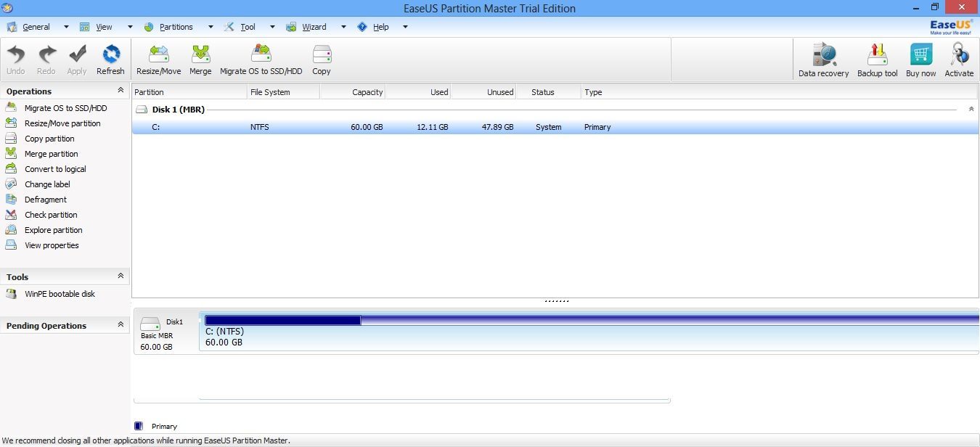The width and height of the screenshot is (980, 447).
Task: Select the C: partition row
Action: (555, 127)
